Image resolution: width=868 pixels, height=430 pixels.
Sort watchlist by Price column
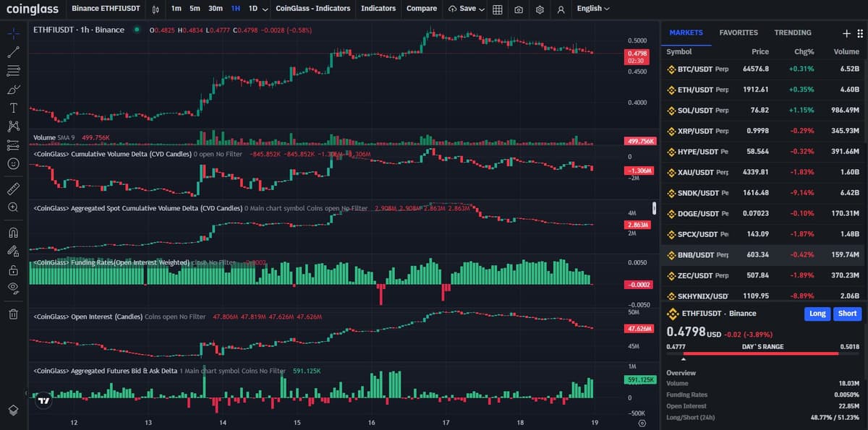coord(759,52)
